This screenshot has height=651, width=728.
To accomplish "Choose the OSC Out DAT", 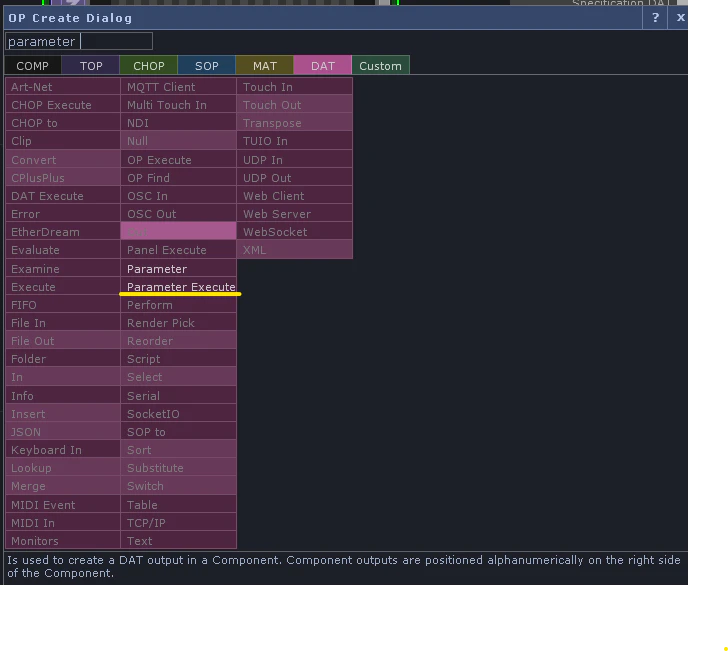I will [178, 214].
